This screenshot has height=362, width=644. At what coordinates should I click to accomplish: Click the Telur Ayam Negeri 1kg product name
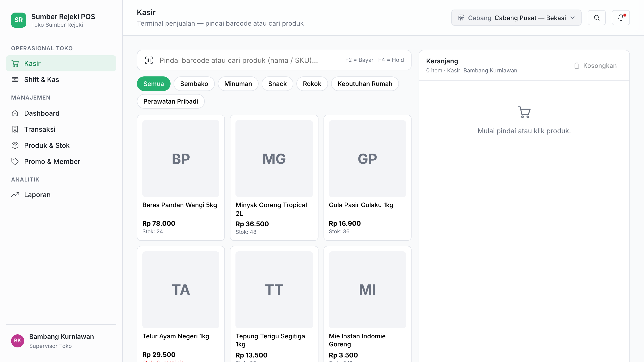coord(176,336)
